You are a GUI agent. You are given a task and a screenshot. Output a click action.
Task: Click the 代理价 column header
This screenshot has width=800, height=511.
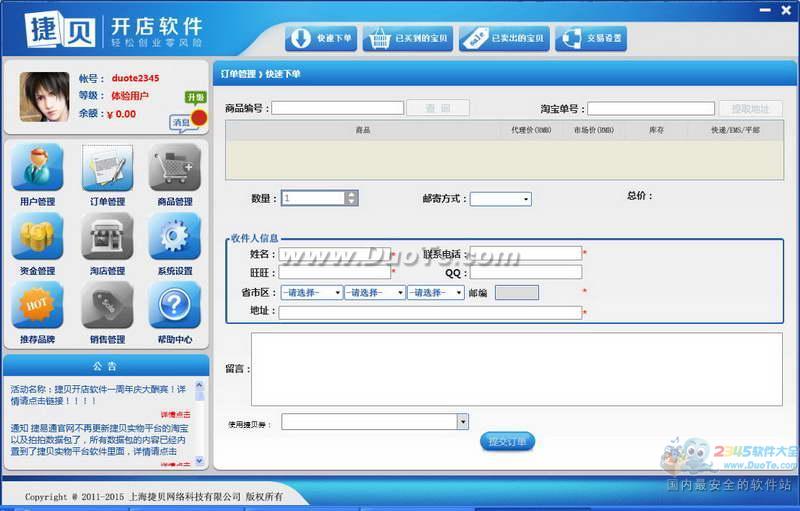point(531,130)
